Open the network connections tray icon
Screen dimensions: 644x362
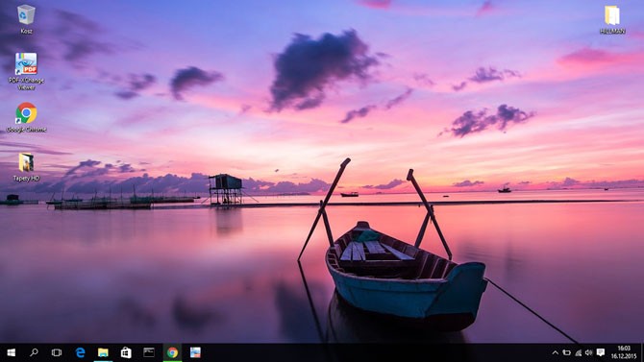(579, 352)
